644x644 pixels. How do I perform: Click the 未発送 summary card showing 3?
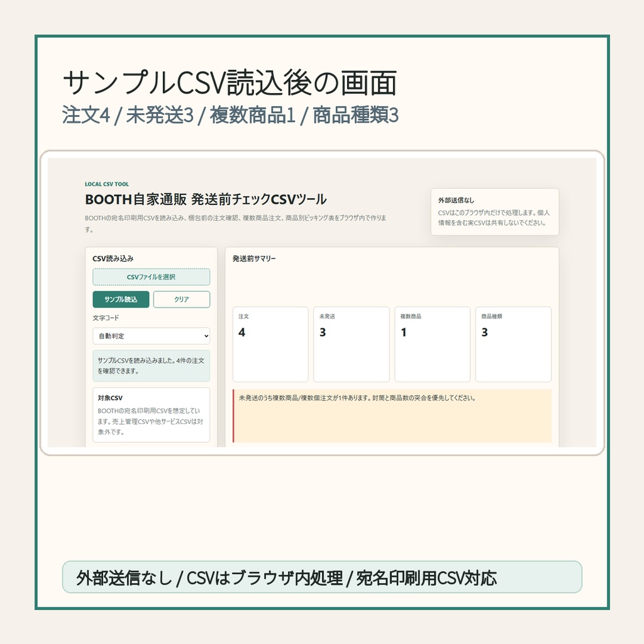click(x=351, y=344)
